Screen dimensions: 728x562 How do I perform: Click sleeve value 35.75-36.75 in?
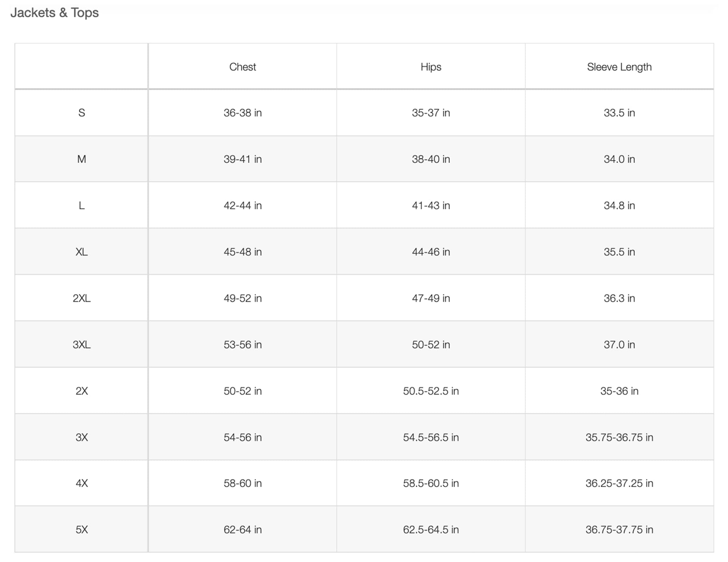coord(619,437)
